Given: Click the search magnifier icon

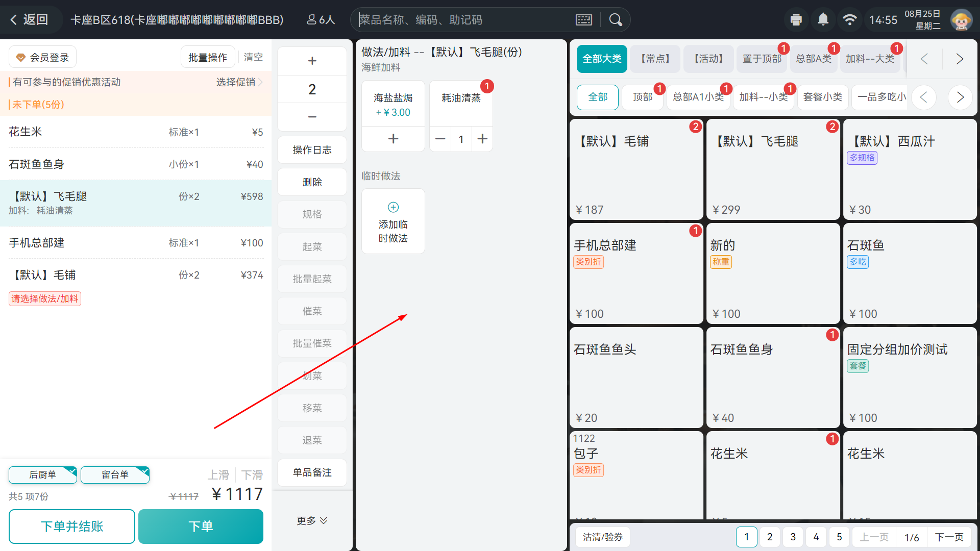Looking at the screenshot, I should (x=616, y=20).
